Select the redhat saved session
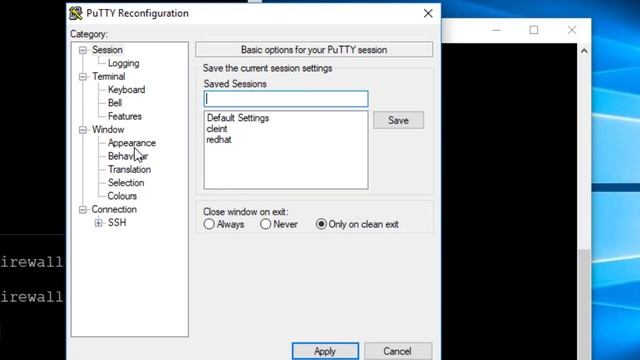The image size is (640, 360). point(219,140)
